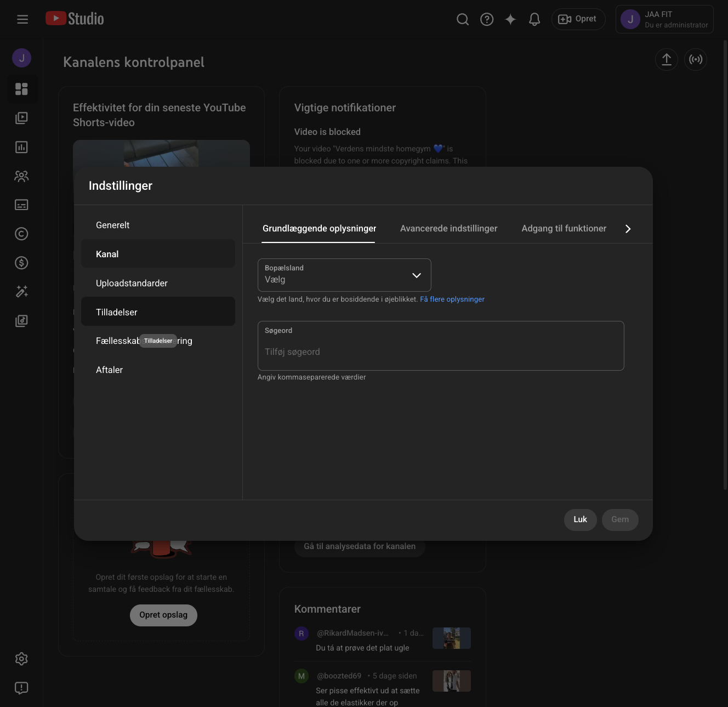Open the Subtitles icon in the sidebar

[21, 205]
